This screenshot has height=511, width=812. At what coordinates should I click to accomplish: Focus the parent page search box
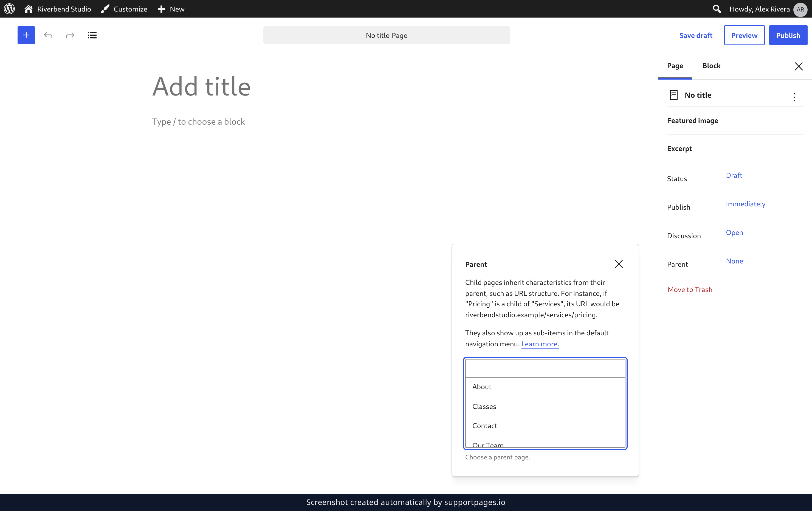[545, 368]
